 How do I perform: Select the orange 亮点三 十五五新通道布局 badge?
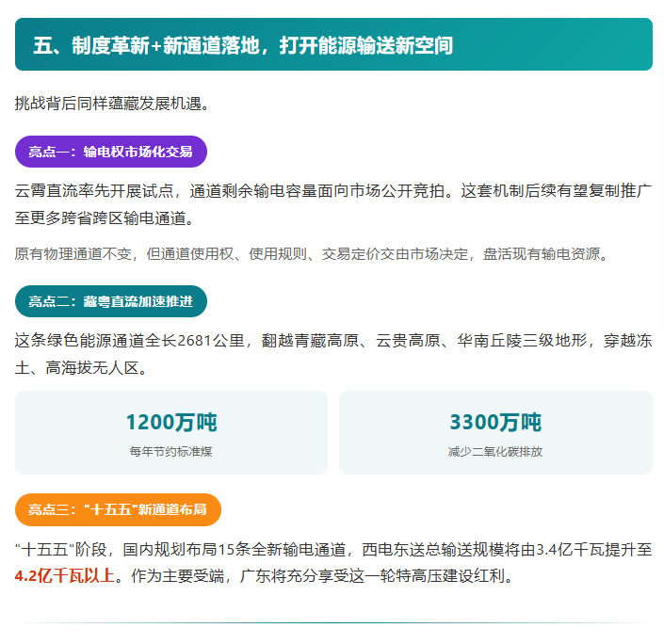pos(118,509)
